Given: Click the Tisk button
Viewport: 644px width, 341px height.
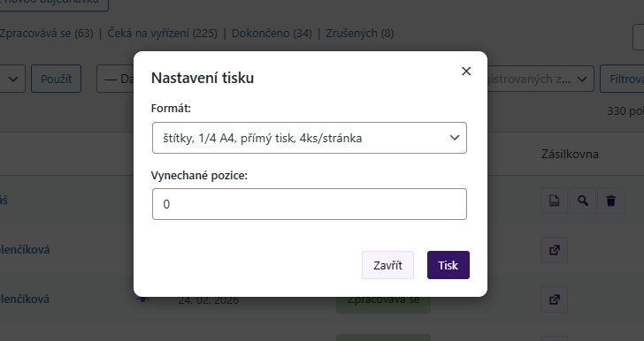Looking at the screenshot, I should (448, 265).
